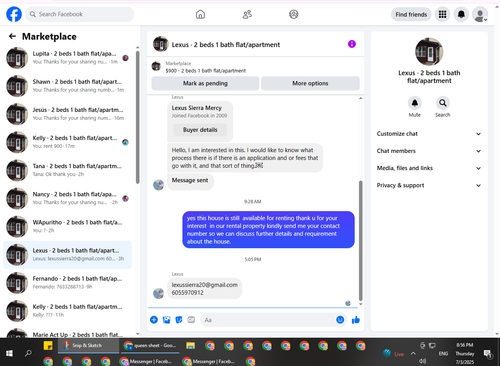Go to the Facebook home logo
The height and width of the screenshot is (366, 500).
(14, 14)
